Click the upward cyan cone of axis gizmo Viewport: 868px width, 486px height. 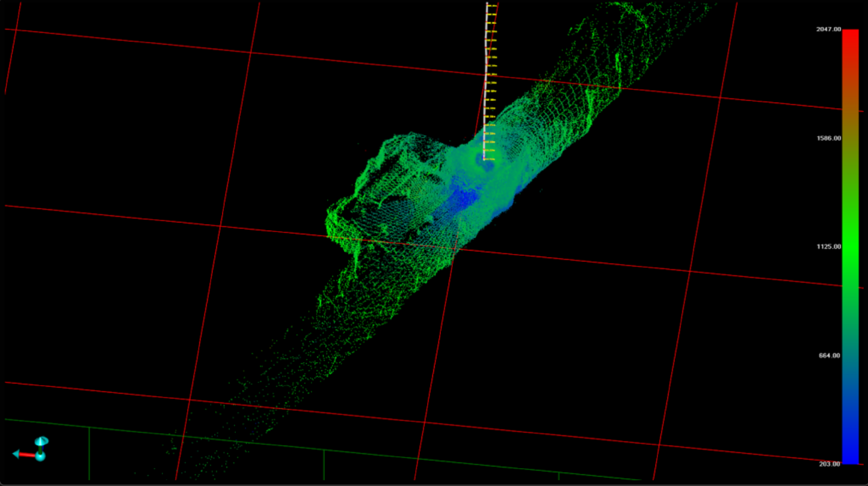pos(41,441)
